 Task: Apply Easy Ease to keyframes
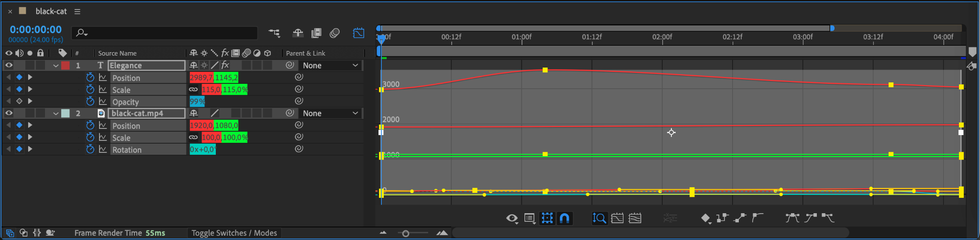[792, 218]
